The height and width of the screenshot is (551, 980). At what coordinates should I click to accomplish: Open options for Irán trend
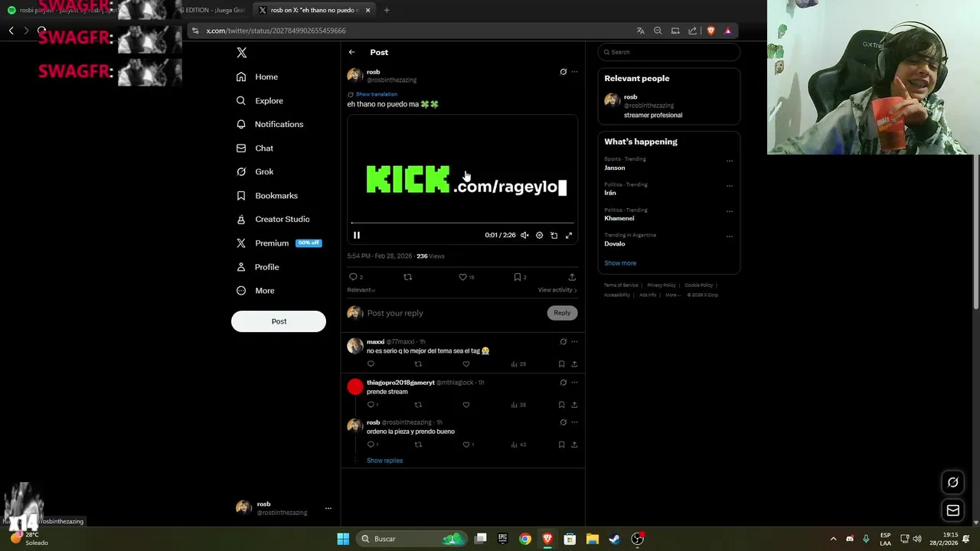tap(729, 186)
